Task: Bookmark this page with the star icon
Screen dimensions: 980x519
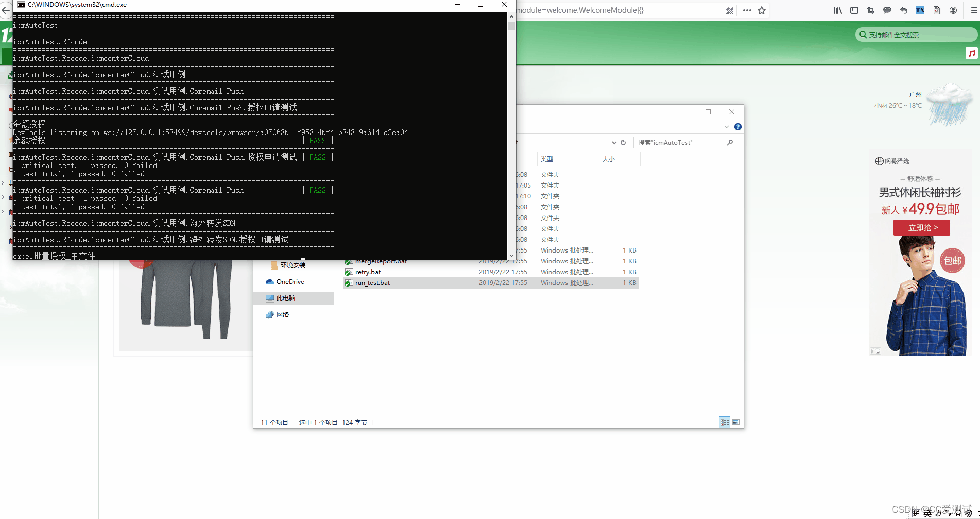Action: click(x=762, y=10)
